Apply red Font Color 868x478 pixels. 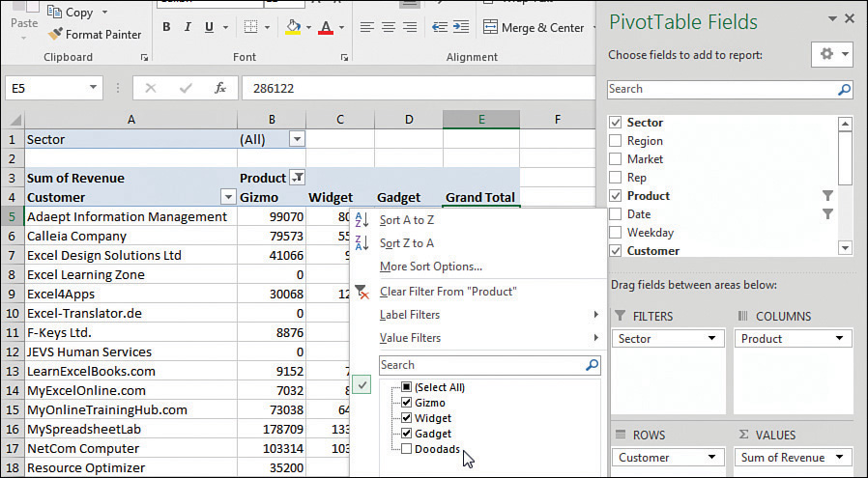click(x=326, y=27)
